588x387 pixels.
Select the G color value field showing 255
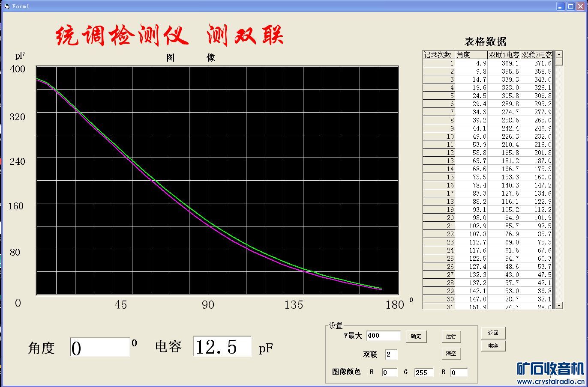tap(424, 372)
